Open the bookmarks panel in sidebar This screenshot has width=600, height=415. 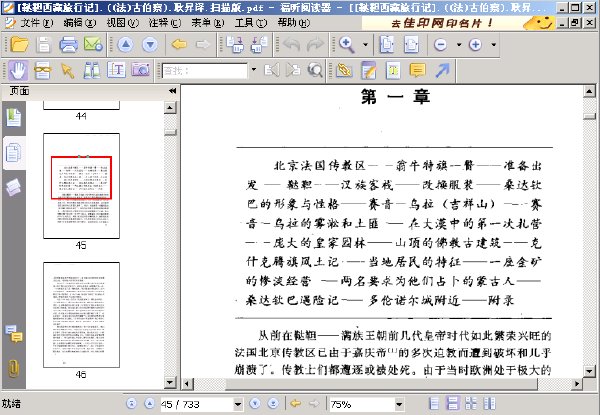(x=14, y=117)
